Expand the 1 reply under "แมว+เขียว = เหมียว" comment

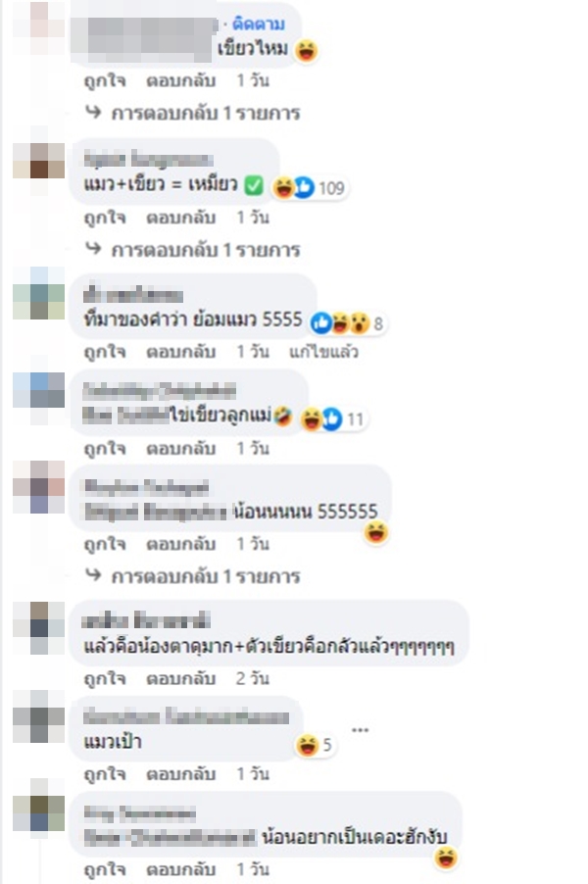coord(193,250)
